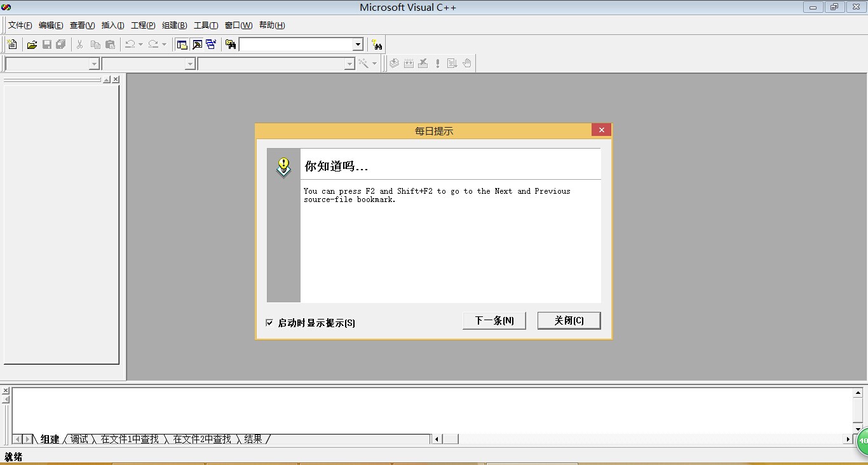This screenshot has width=868, height=465.
Task: Click the New Text File toolbar icon
Action: [x=12, y=44]
